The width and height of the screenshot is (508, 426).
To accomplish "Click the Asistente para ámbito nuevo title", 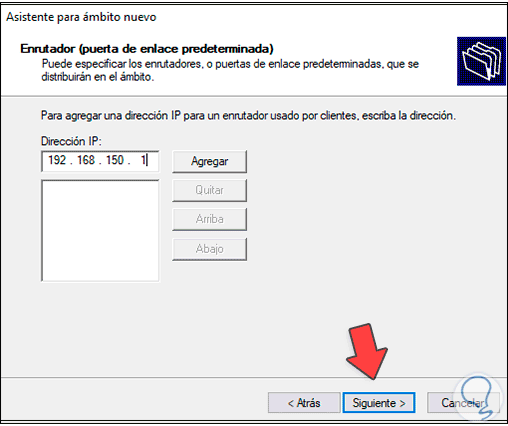I will coord(81,17).
